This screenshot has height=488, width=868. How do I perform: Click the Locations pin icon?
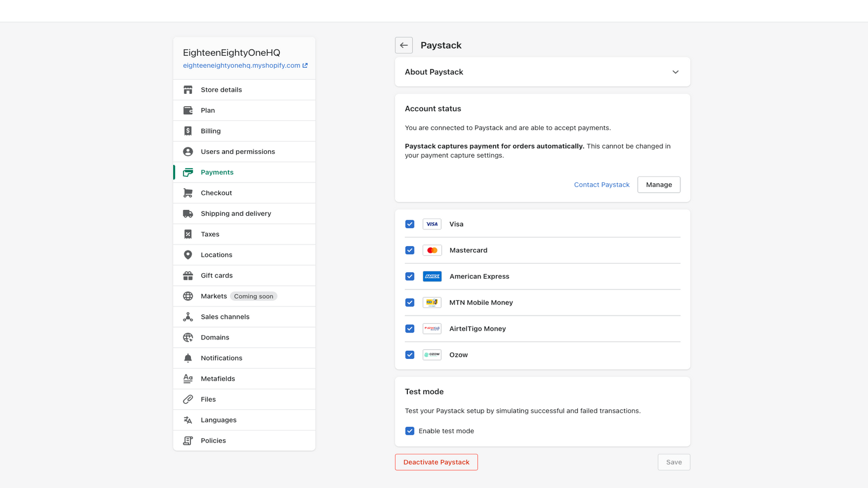click(x=188, y=255)
